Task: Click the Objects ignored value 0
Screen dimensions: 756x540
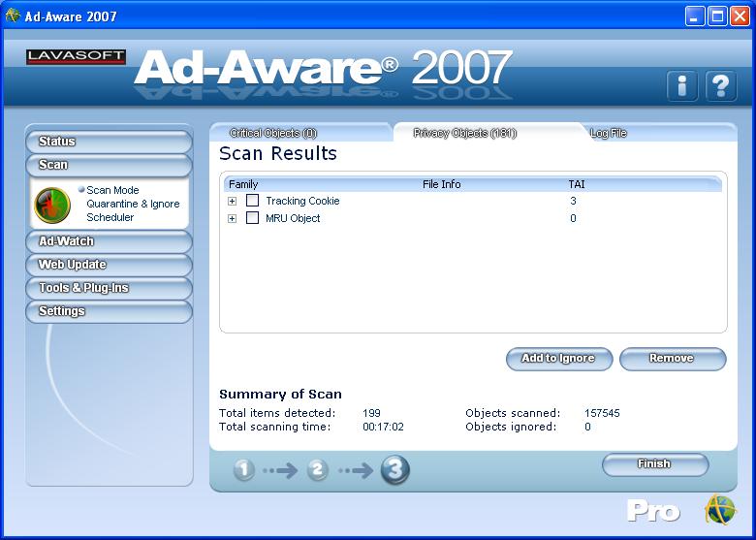Action: (587, 427)
